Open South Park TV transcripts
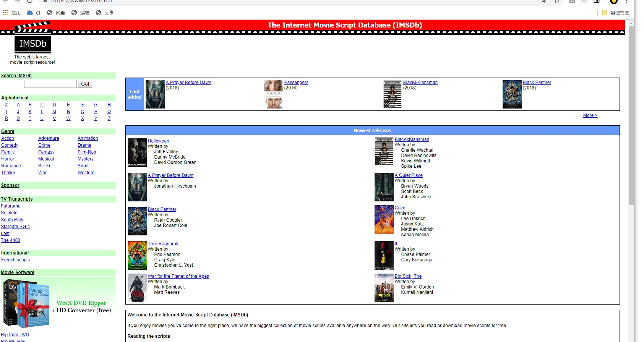Viewport: 644px width, 342px height. click(12, 220)
